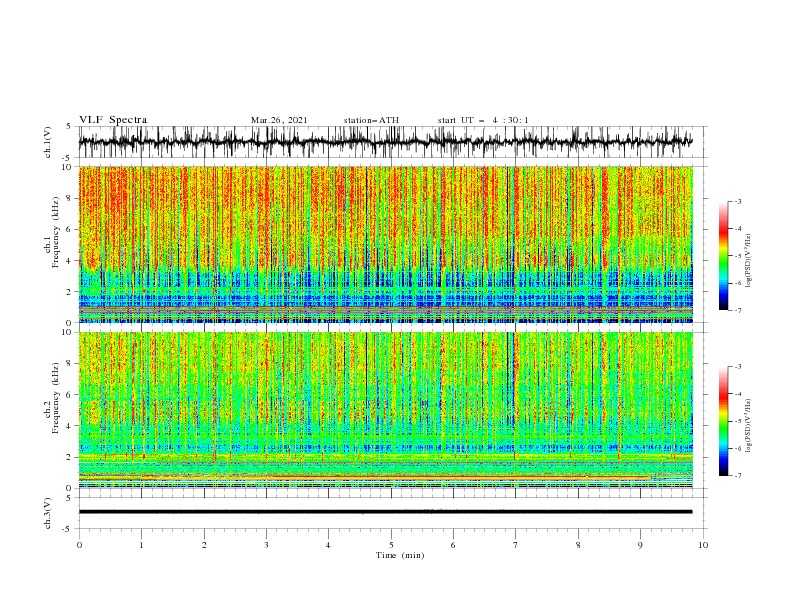
Task: Click the "ch.3(V)" axis label
Action: tap(48, 513)
